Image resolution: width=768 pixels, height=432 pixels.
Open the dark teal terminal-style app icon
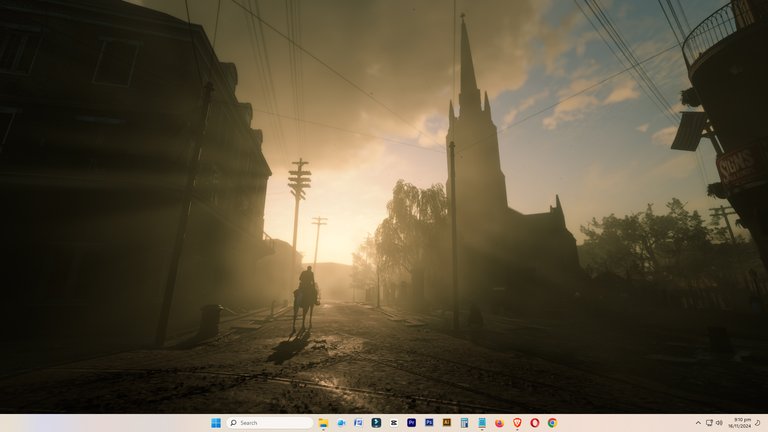pyautogui.click(x=376, y=423)
